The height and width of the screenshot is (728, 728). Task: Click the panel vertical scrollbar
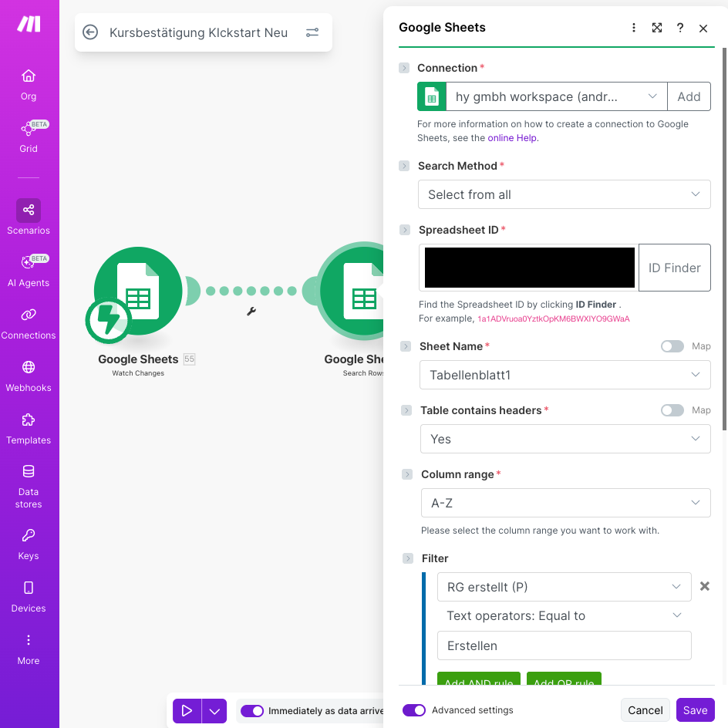coord(724,239)
